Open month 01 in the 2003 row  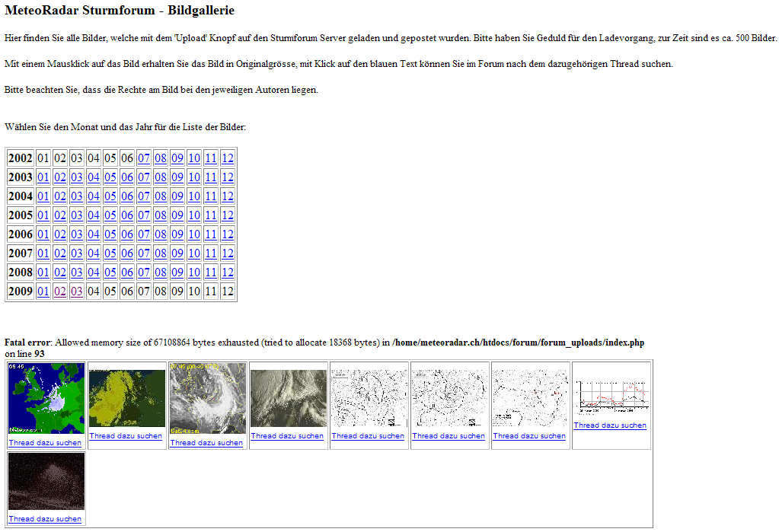click(x=43, y=177)
